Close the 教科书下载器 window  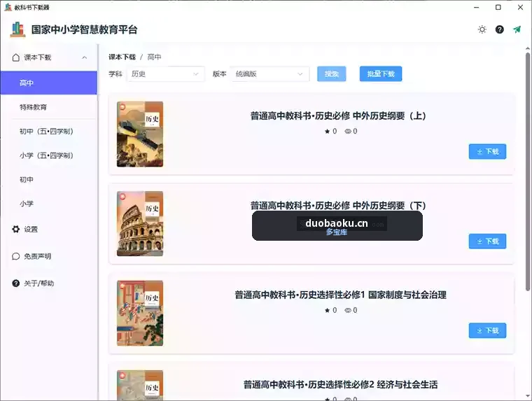(520, 7)
